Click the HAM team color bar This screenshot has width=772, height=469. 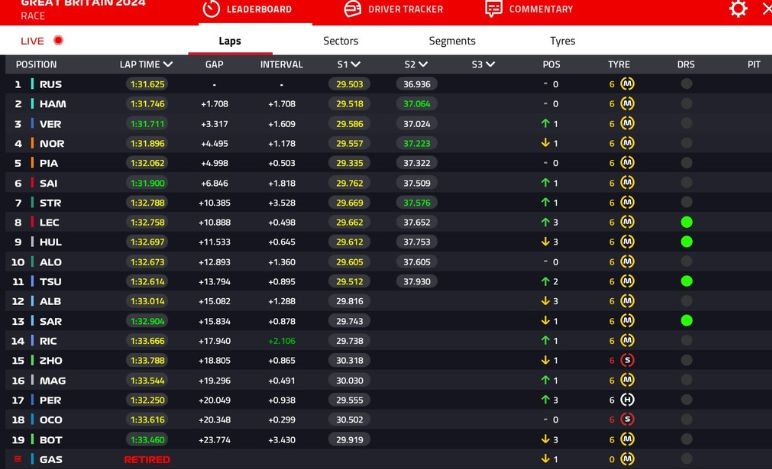click(x=32, y=104)
